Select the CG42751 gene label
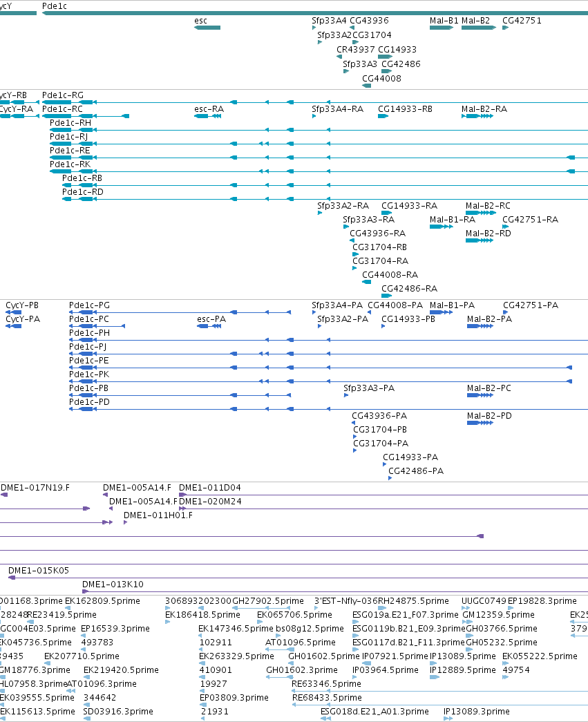The height and width of the screenshot is (722, 588). click(x=522, y=21)
